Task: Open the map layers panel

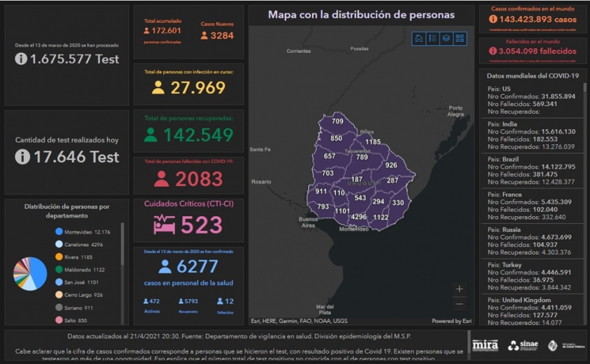Action: pyautogui.click(x=445, y=39)
